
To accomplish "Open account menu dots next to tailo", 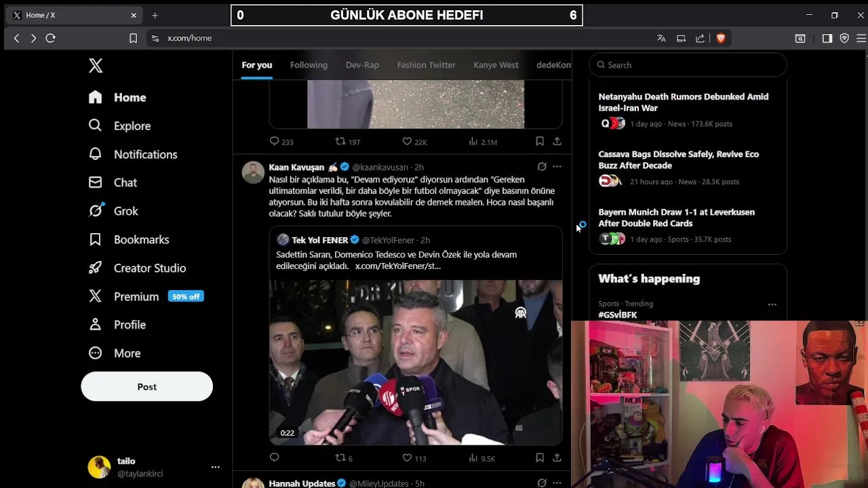I will [216, 467].
